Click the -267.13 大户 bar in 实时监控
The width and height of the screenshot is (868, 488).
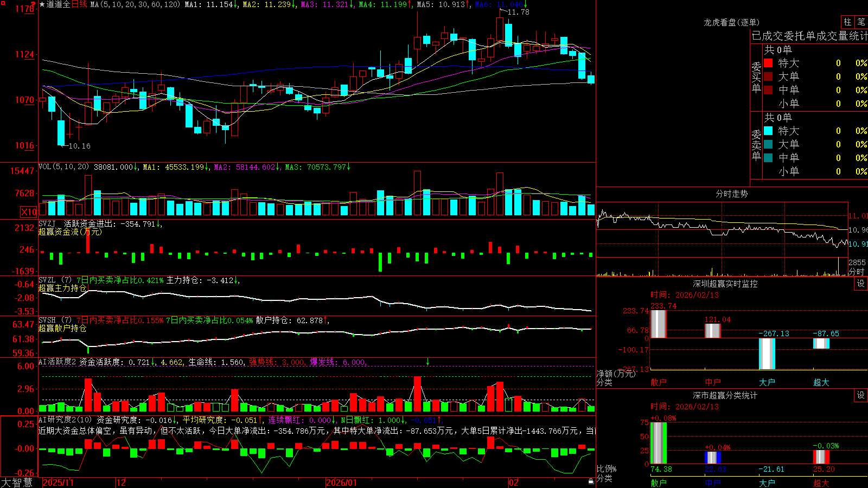(767, 354)
